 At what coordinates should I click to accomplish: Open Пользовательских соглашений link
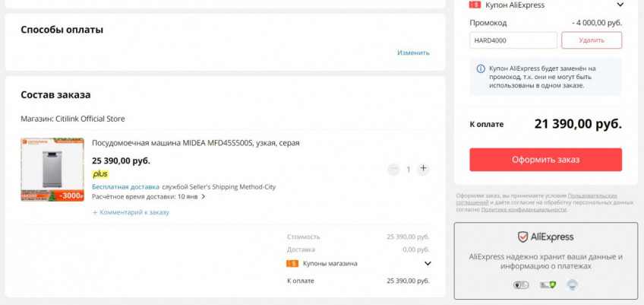click(x=597, y=196)
